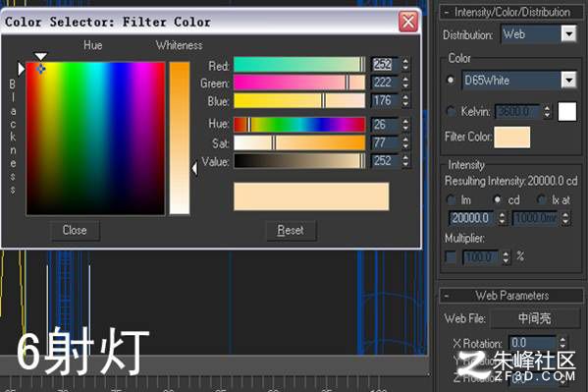The image size is (588, 392).
Task: Click the Red value spinner arrows
Action: tap(405, 64)
